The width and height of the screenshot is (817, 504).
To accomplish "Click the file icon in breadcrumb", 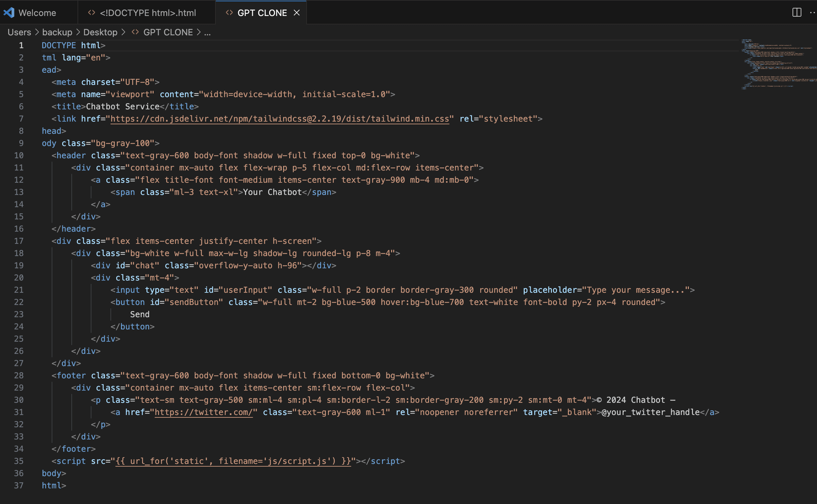I will pyautogui.click(x=135, y=32).
